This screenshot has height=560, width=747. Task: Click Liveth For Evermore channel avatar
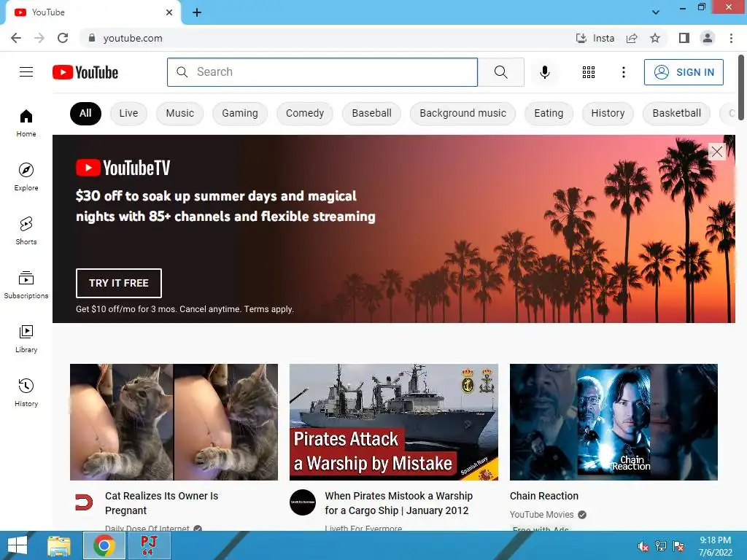point(303,502)
